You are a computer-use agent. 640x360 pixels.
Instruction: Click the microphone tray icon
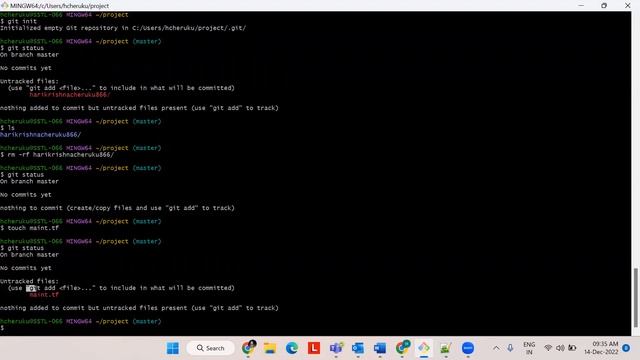[510, 348]
